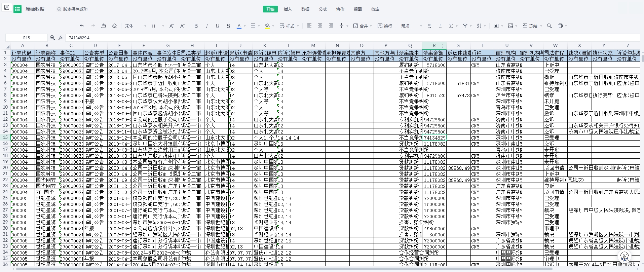Expand the sum function dropdown arrow
This screenshot has width=644, height=272.
tap(457, 26)
